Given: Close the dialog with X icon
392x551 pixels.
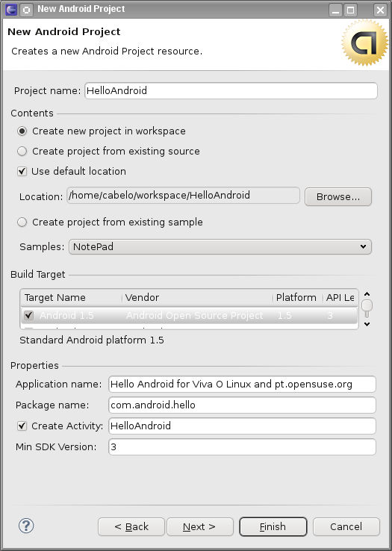Looking at the screenshot, I should coord(380,10).
